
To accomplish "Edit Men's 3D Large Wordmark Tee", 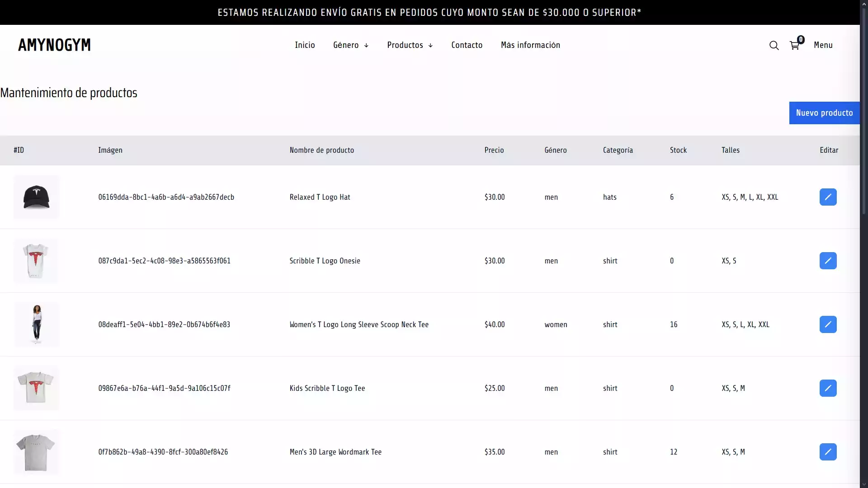I will (x=828, y=452).
